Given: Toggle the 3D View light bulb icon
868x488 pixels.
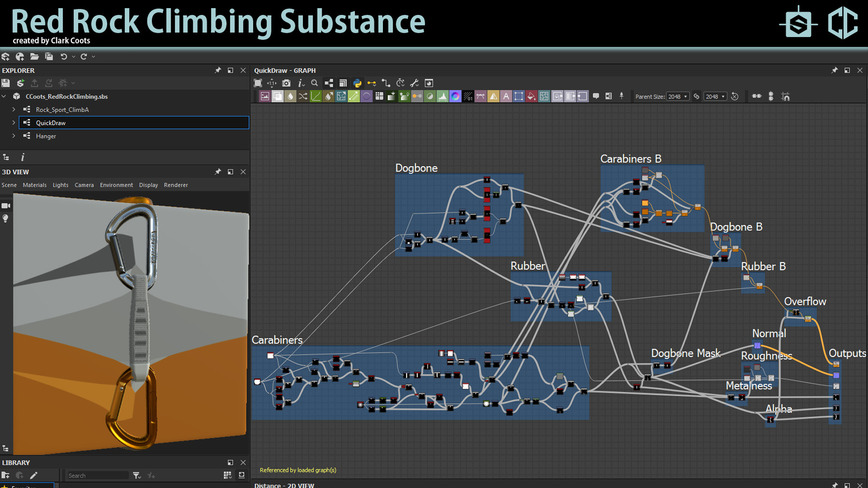Looking at the screenshot, I should click(x=6, y=219).
